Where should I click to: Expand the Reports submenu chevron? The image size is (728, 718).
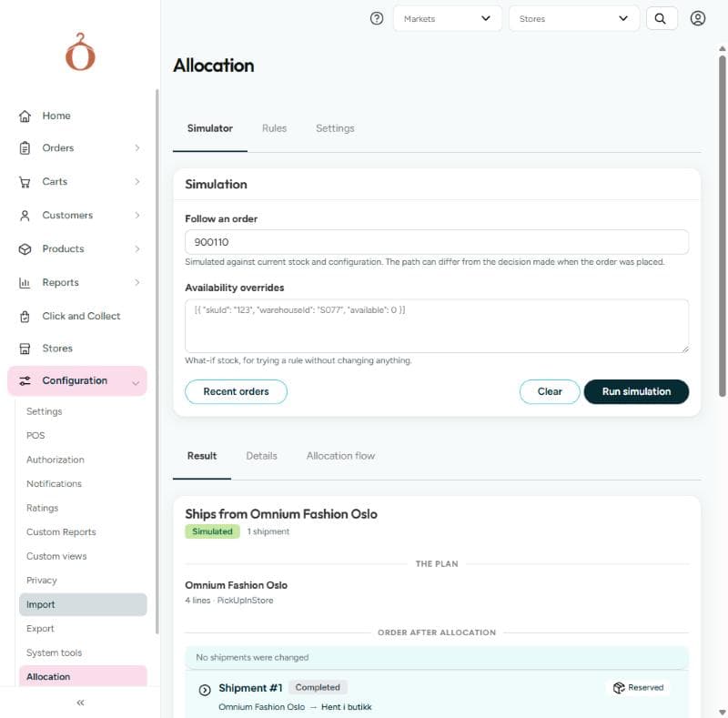tap(137, 282)
